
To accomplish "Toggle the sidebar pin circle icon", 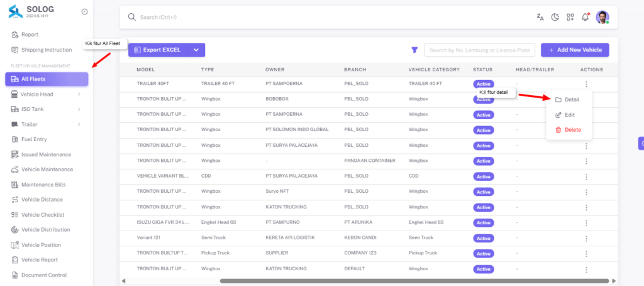I will (x=85, y=12).
